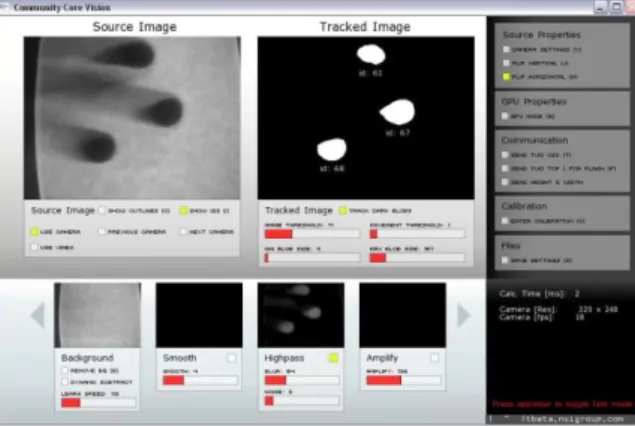Check Remove BG in the Background panel
This screenshot has width=635, height=426.
tap(65, 371)
